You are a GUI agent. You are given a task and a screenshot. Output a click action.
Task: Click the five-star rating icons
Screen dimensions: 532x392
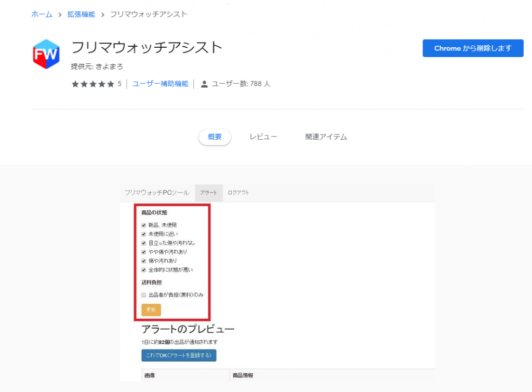(x=92, y=84)
